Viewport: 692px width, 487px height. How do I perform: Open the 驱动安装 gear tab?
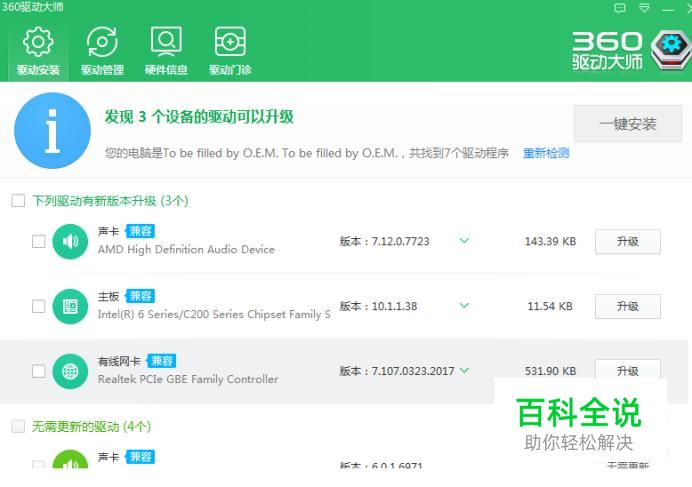pos(38,51)
